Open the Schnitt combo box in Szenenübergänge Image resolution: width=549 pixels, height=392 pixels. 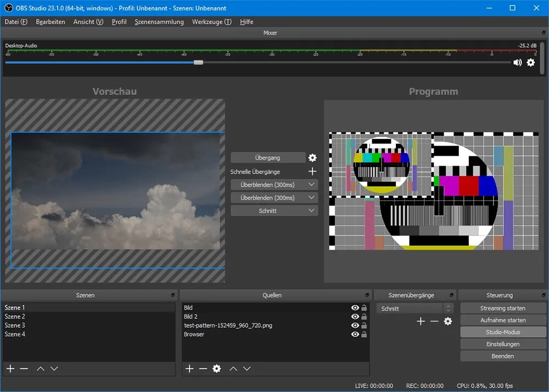415,309
